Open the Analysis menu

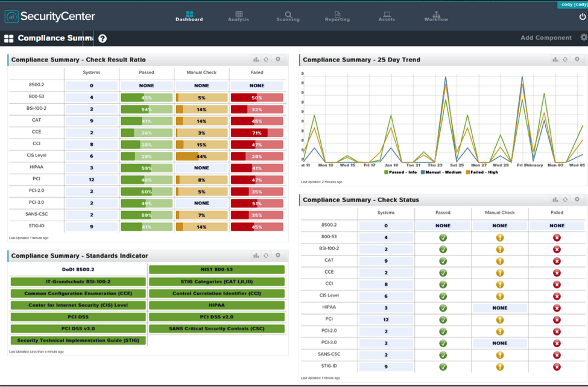pos(238,16)
